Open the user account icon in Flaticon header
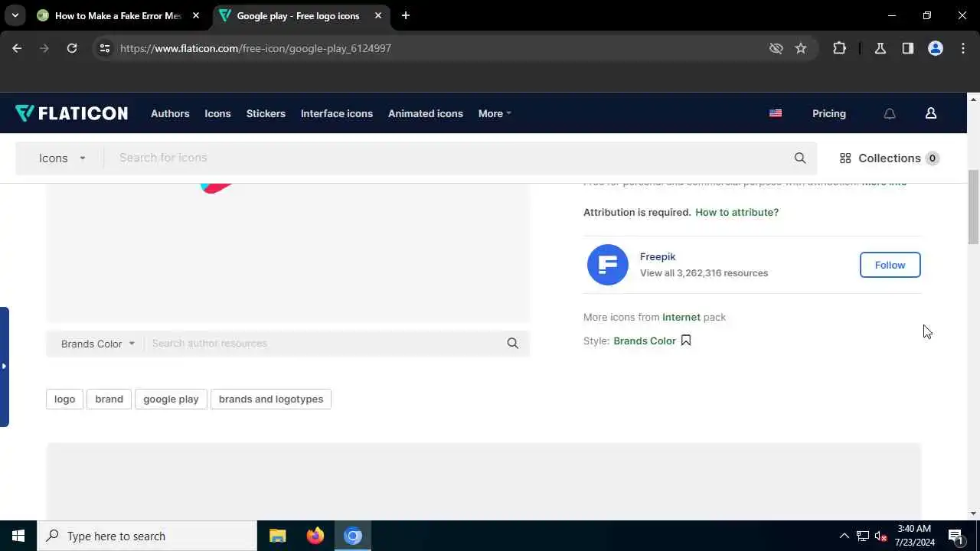This screenshot has width=980, height=551. tap(931, 113)
